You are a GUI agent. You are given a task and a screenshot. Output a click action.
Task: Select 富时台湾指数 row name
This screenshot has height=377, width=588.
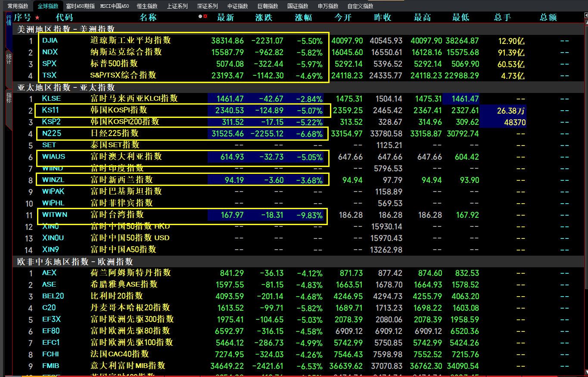click(x=117, y=215)
